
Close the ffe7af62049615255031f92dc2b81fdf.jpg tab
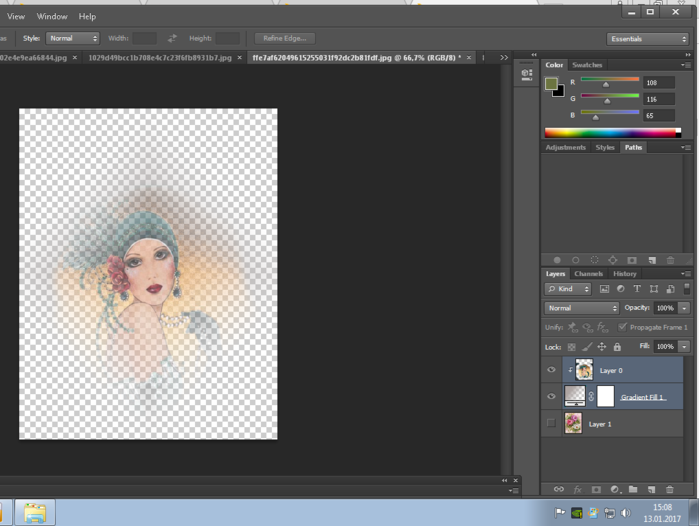[x=469, y=58]
